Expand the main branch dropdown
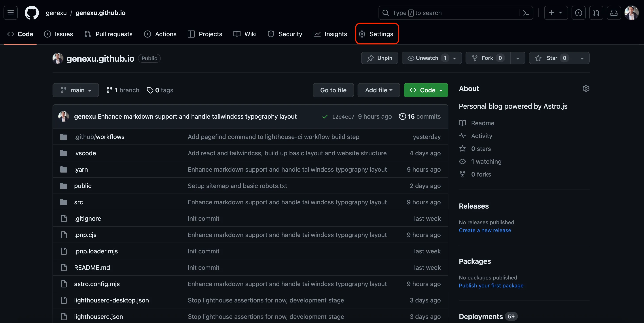 point(76,90)
